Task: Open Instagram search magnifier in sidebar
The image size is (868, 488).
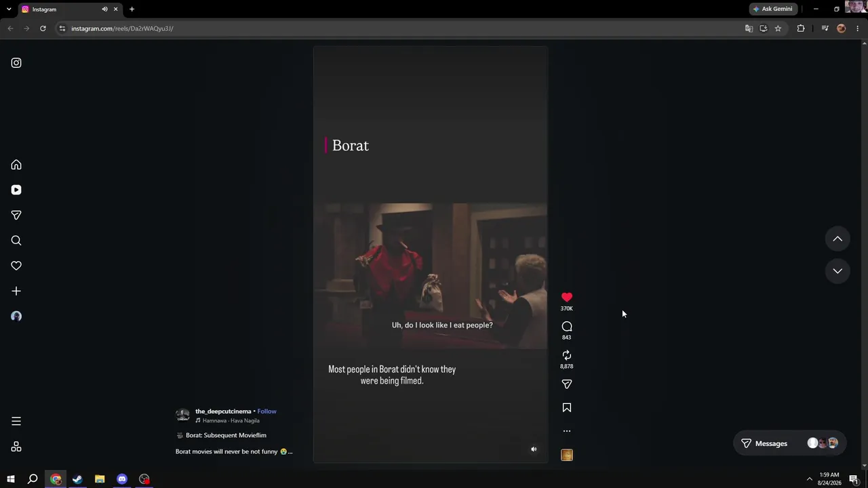Action: pos(16,241)
